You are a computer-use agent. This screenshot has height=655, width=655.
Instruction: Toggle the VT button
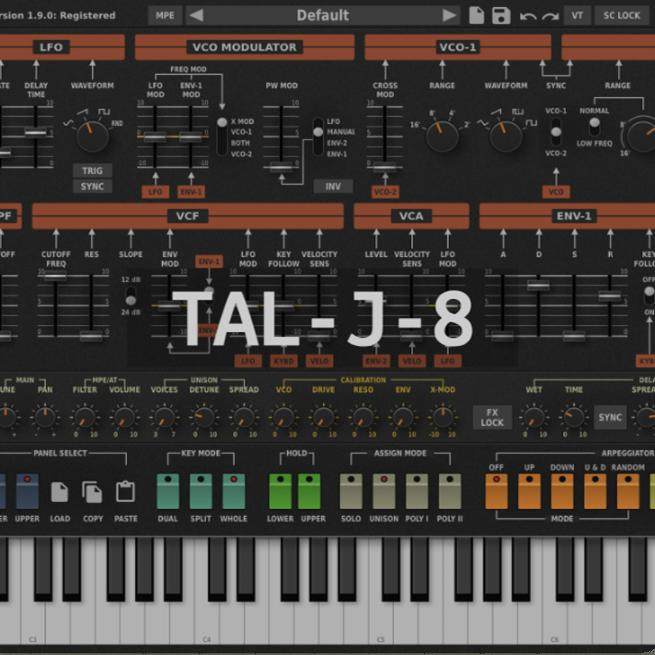click(577, 15)
